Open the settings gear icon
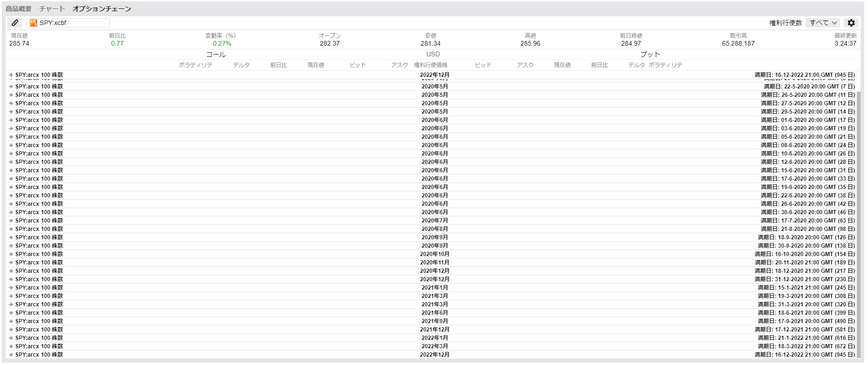 coord(851,23)
